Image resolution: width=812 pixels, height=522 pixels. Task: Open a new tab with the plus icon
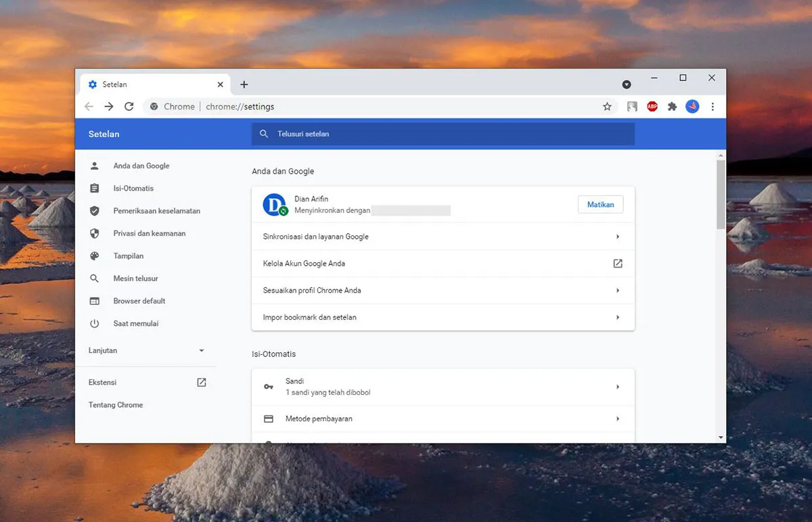coord(244,85)
